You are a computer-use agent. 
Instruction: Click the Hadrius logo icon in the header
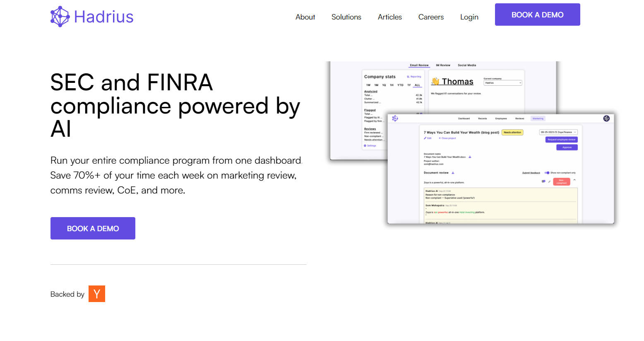click(60, 17)
